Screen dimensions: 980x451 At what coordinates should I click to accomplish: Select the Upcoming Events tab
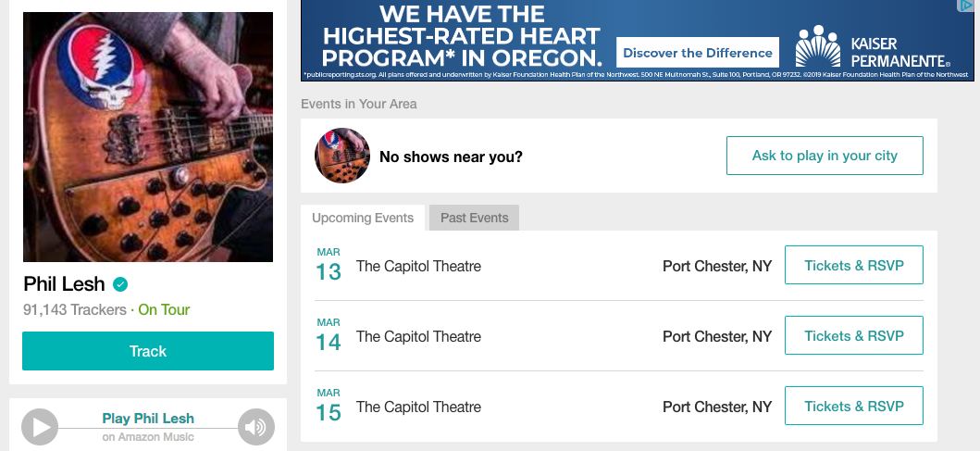tap(363, 218)
